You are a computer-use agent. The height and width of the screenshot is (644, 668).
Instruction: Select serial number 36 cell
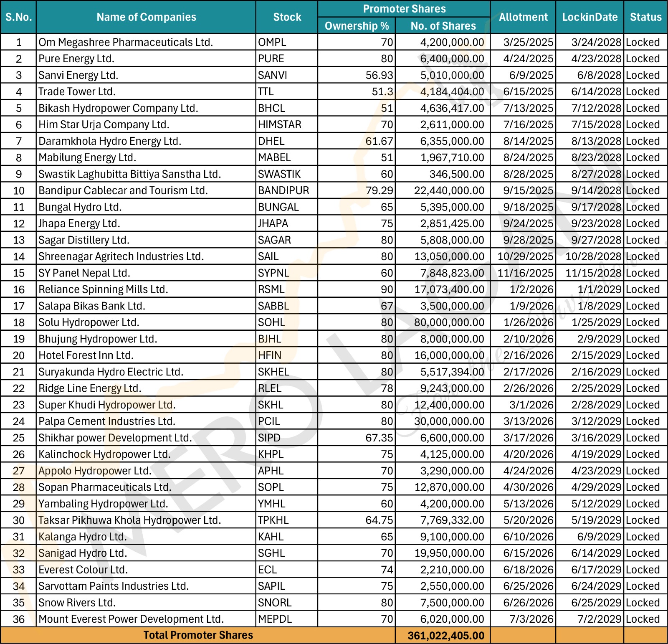click(x=19, y=619)
